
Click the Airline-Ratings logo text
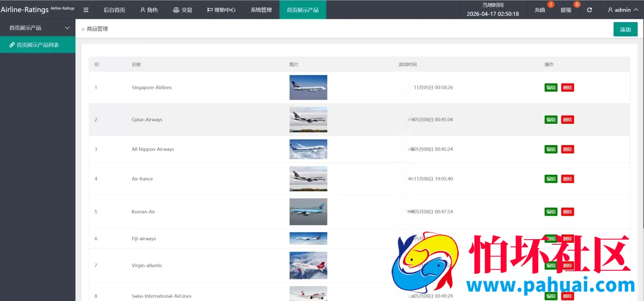tap(25, 10)
